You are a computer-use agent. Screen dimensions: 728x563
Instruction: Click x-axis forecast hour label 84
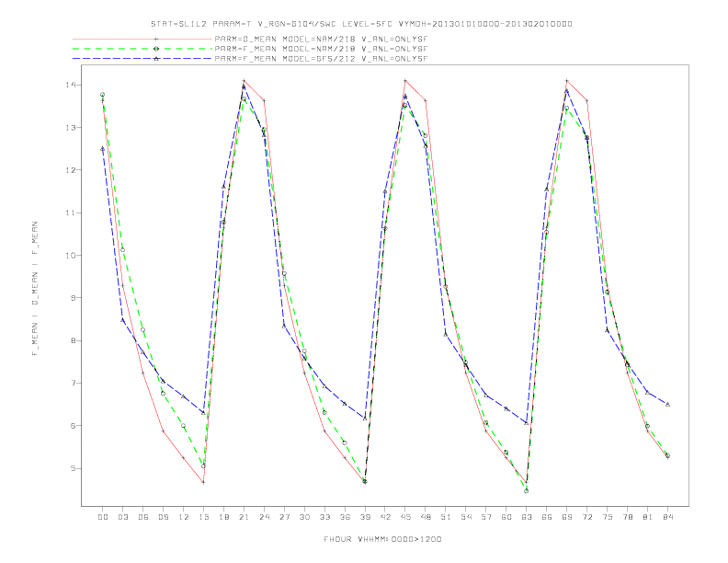667,517
